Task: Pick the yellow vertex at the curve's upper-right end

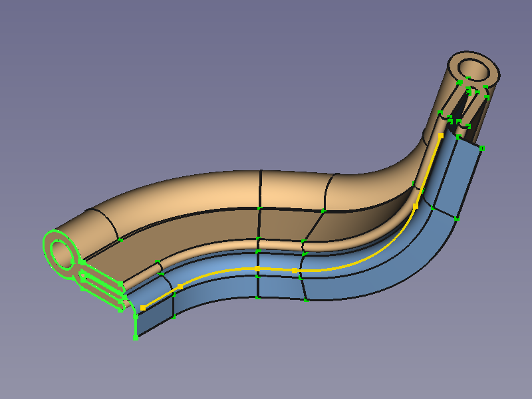Action: coord(440,135)
